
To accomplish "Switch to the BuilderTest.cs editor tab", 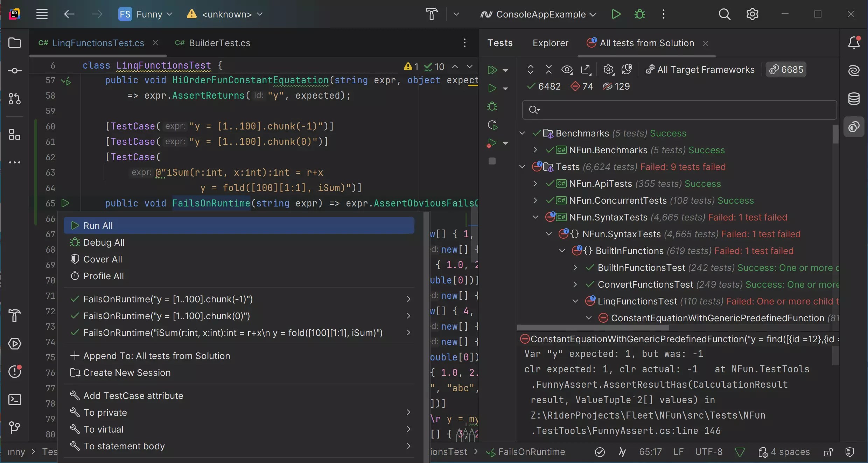I will tap(219, 43).
